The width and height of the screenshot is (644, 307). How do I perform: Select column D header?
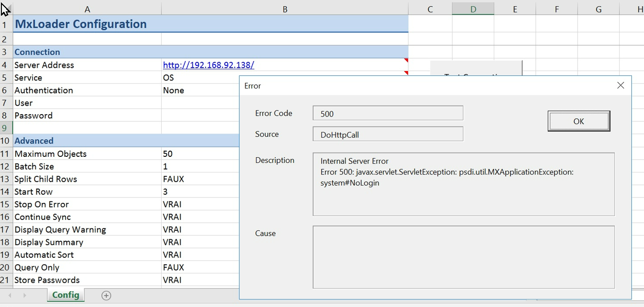pos(473,8)
